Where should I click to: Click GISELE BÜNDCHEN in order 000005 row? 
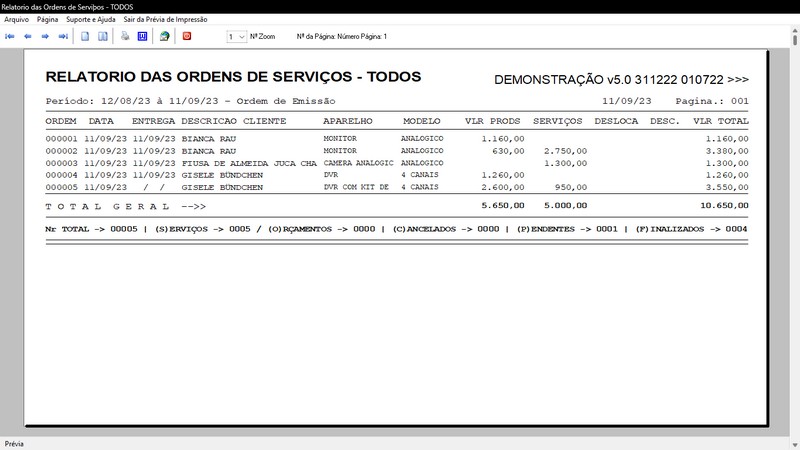coord(222,187)
